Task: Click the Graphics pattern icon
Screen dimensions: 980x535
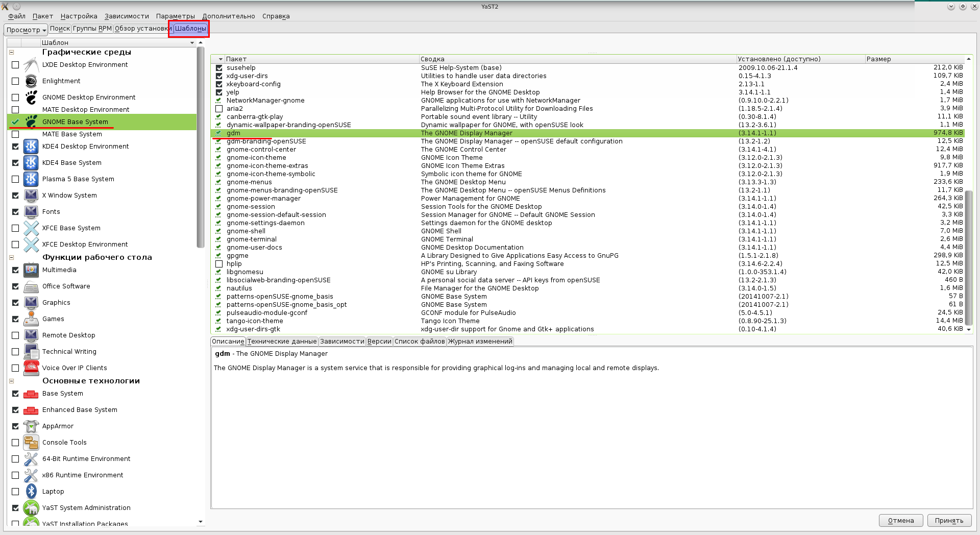Action: pos(31,303)
